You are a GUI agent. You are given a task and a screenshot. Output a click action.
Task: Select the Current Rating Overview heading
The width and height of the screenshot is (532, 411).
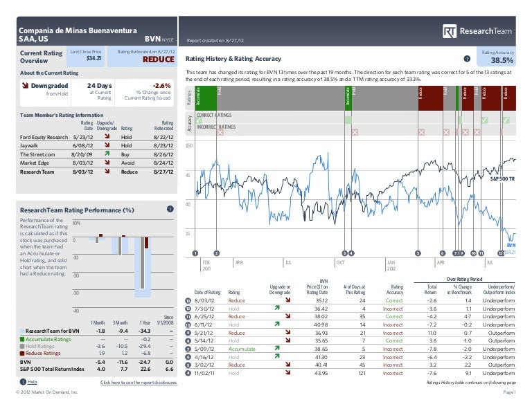tap(39, 56)
